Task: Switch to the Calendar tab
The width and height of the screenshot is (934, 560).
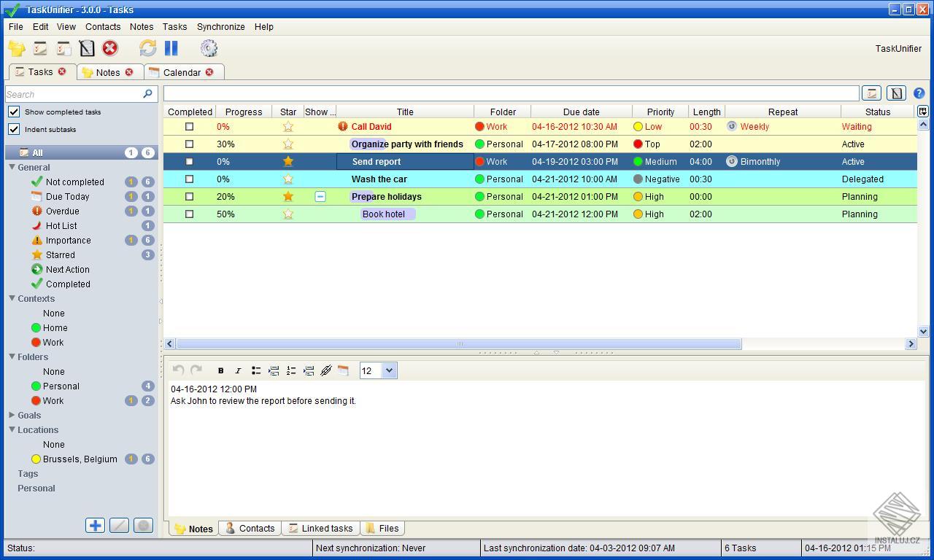Action: tap(182, 72)
